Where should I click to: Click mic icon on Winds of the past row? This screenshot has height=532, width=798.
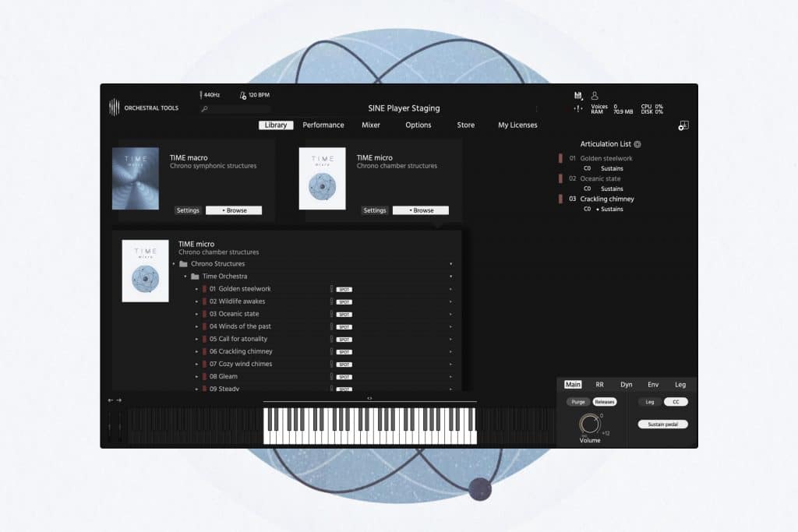click(331, 326)
